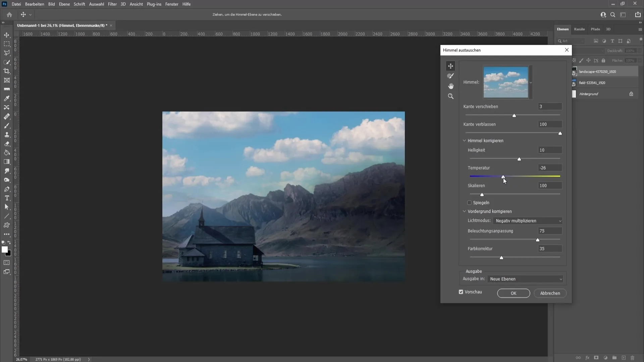Open the Art layer filter type dropdown
Viewport: 644px width, 362px height.
tap(571, 41)
